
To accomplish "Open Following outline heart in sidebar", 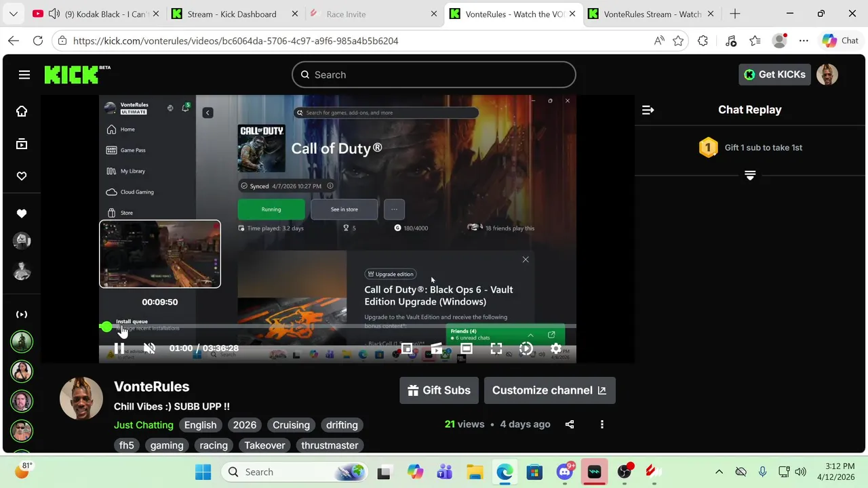I will (x=22, y=176).
